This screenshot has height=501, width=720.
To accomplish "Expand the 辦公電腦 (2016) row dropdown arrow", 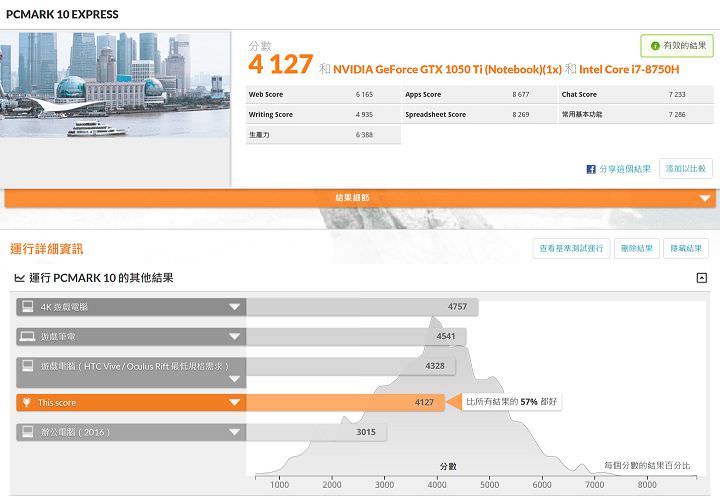I will 234,433.
